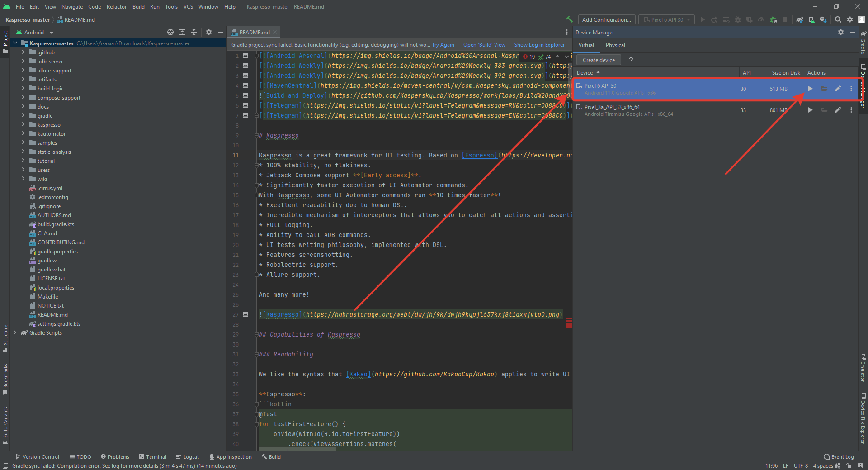Click the Sync Project with Gradle Files icon
This screenshot has height=470, width=868.
pyautogui.click(x=800, y=19)
